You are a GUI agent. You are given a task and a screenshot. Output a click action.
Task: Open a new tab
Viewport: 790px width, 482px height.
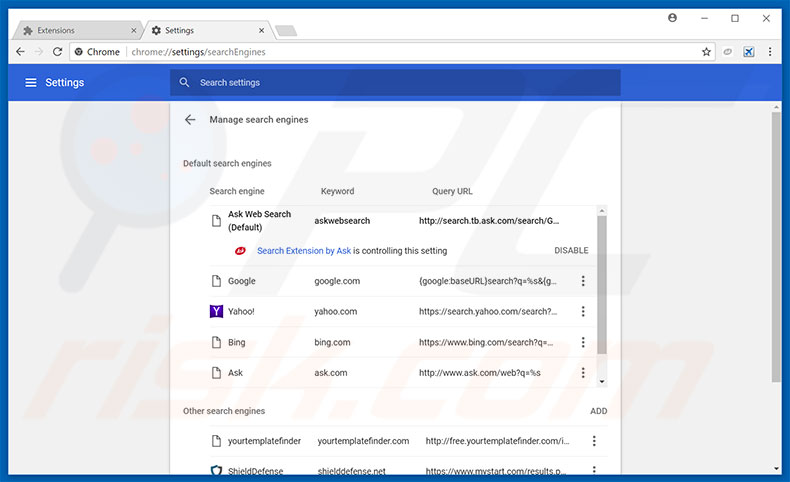(286, 31)
